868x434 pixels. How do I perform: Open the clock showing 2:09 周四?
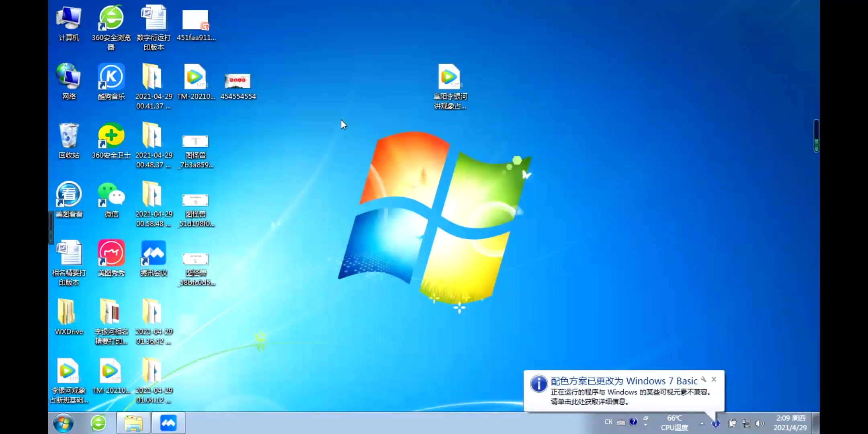pos(790,423)
